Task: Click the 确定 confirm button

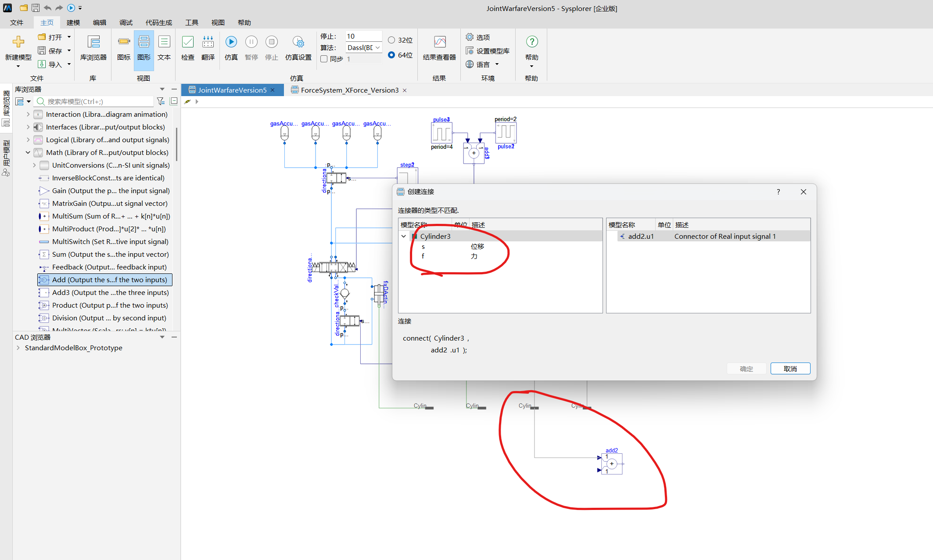Action: coord(746,369)
